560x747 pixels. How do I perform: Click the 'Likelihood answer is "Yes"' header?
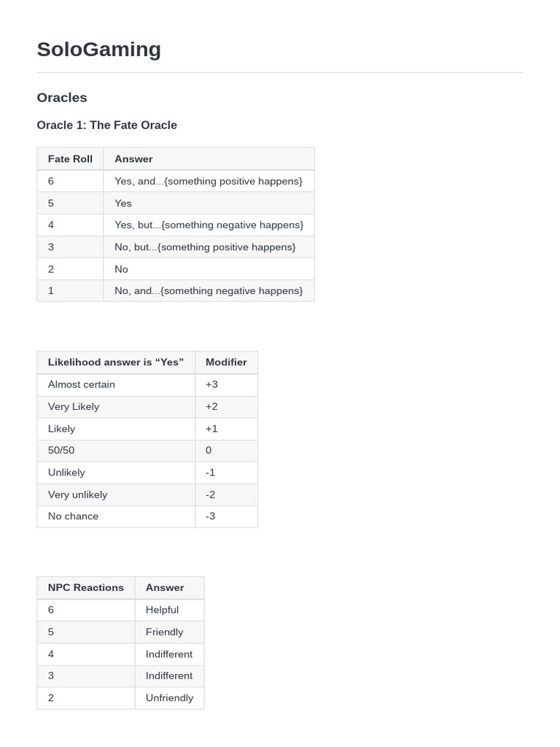click(x=116, y=363)
